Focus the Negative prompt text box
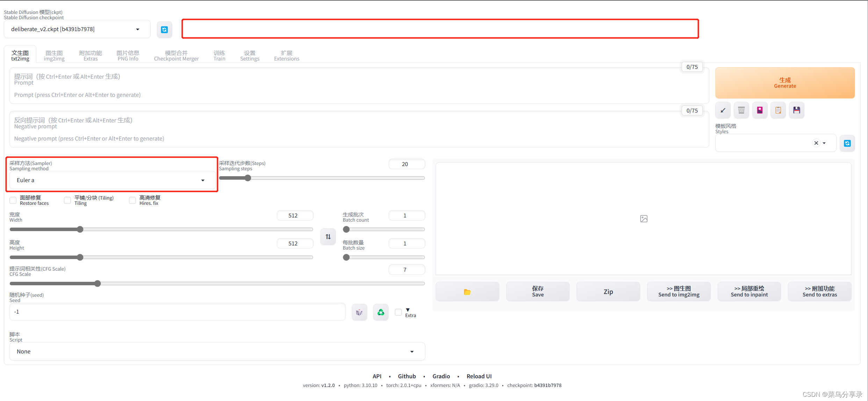This screenshot has width=868, height=401. pyautogui.click(x=359, y=130)
